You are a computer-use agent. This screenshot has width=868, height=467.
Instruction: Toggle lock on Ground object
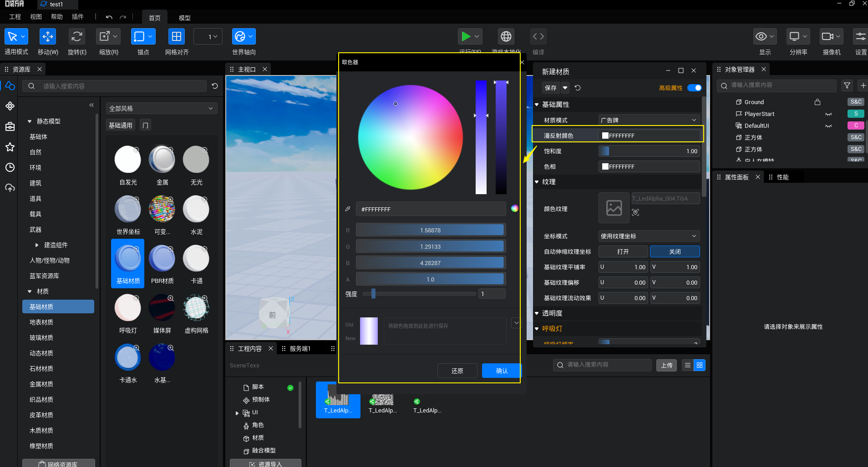(817, 102)
